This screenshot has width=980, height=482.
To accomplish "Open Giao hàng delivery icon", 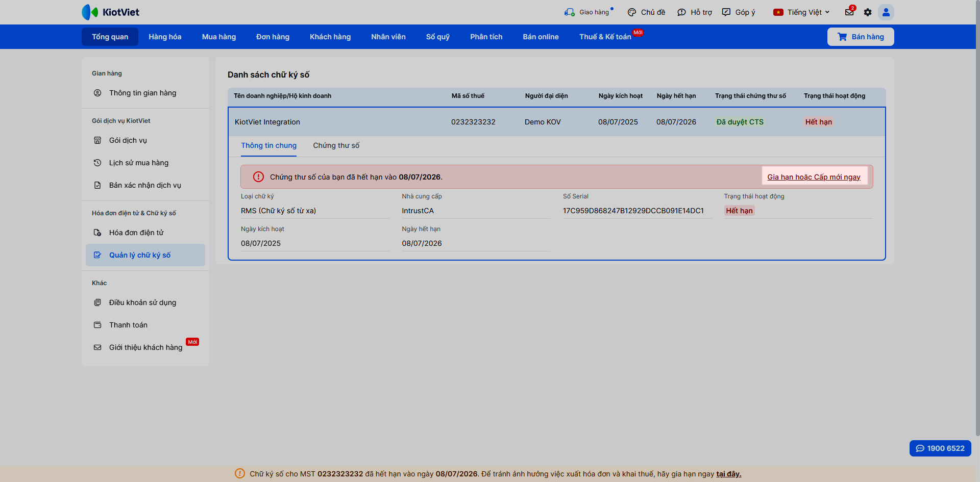I will (x=570, y=12).
